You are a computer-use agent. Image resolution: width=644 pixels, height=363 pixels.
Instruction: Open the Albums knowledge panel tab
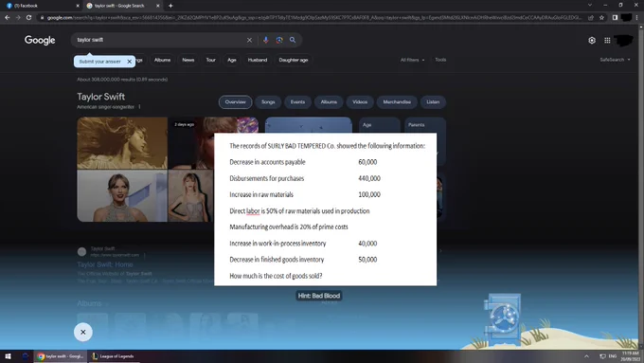tap(329, 102)
